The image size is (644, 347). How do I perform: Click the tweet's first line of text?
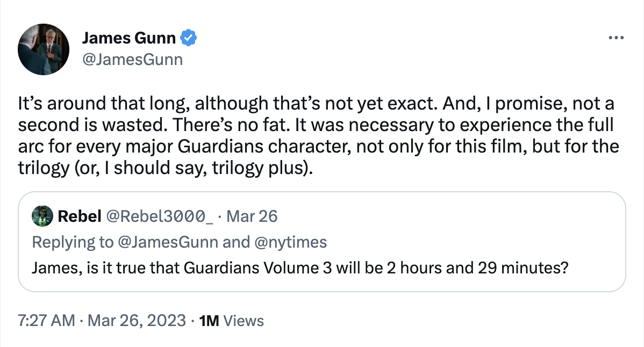click(x=316, y=103)
